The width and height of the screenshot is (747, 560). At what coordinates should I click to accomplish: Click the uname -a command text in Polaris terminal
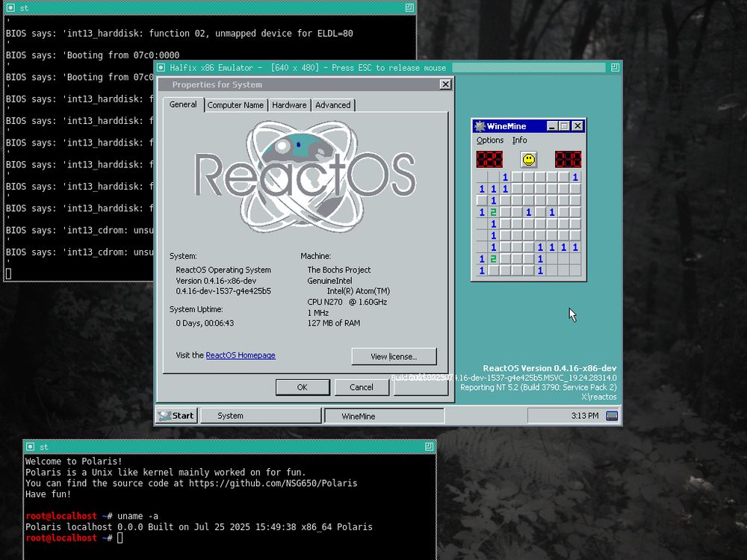pyautogui.click(x=137, y=516)
